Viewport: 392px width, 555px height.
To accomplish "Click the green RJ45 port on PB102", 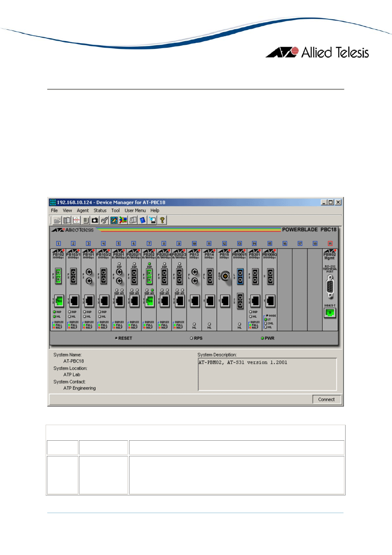I will tap(59, 301).
